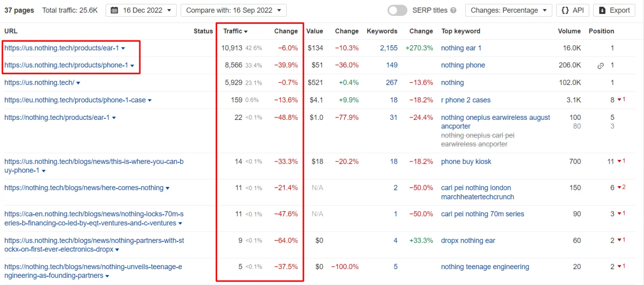Toggle the SERP titles switch

[397, 10]
